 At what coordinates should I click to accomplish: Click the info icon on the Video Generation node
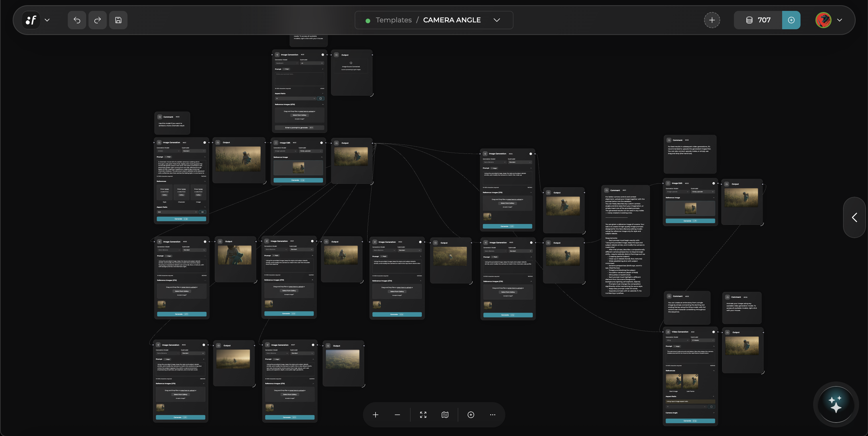point(714,332)
